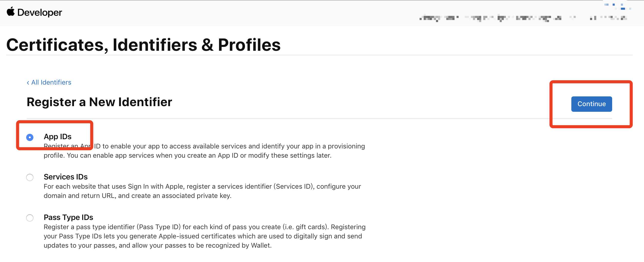Viewport: 644px width, 262px height.
Task: Click the Certificates, Identifiers & Profiles heading
Action: point(143,45)
